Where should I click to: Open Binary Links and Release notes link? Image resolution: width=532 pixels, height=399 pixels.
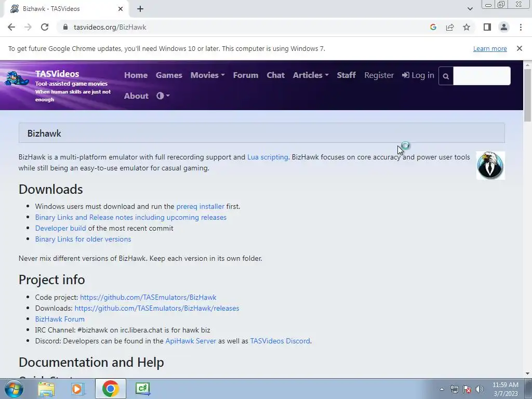[x=130, y=217]
